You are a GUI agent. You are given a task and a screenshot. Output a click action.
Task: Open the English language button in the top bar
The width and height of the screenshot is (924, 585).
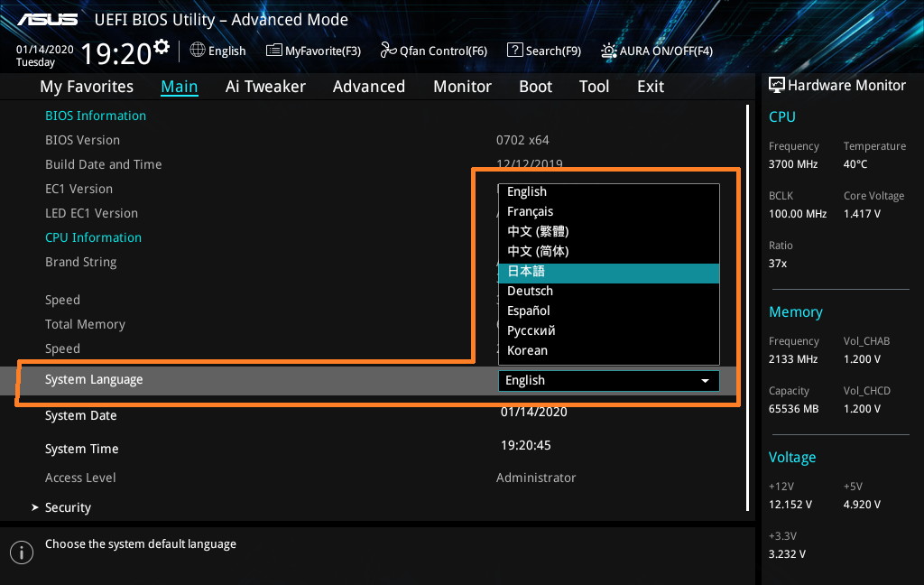[x=218, y=51]
